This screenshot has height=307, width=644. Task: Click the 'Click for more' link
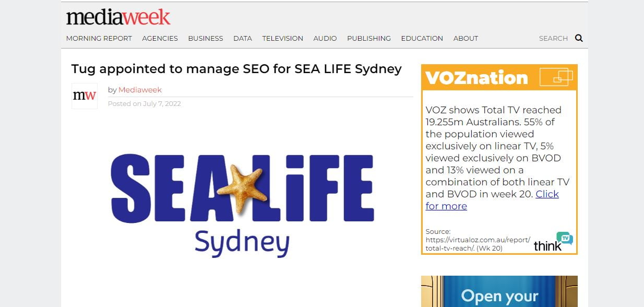(492, 200)
